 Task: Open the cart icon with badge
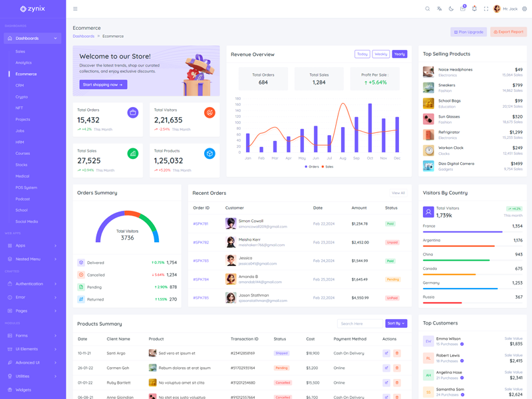click(x=463, y=9)
